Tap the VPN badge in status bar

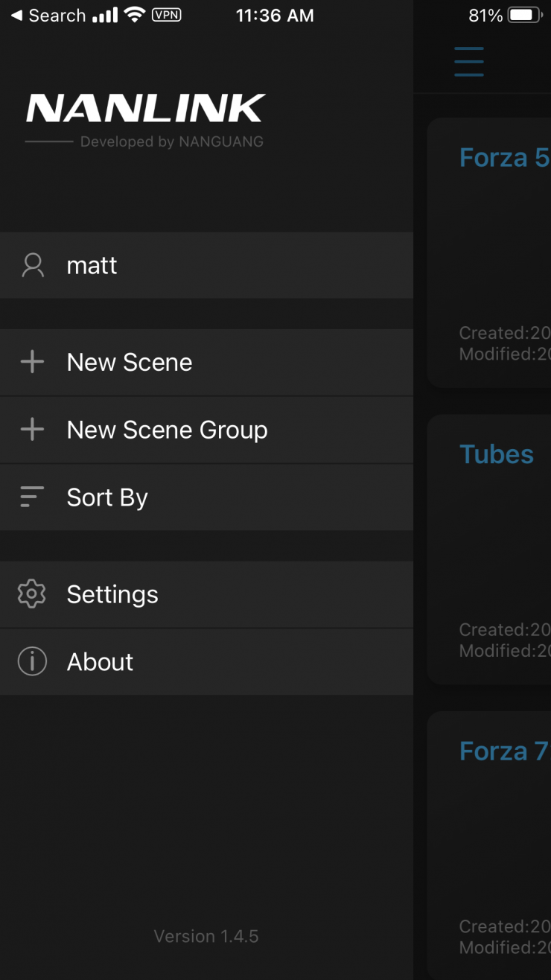(x=166, y=15)
